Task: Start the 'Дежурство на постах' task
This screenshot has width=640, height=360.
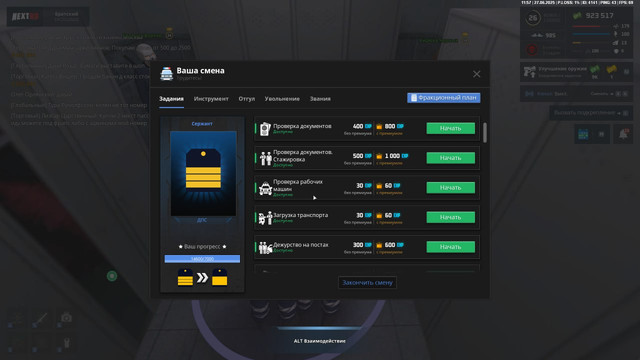Action: coord(451,247)
